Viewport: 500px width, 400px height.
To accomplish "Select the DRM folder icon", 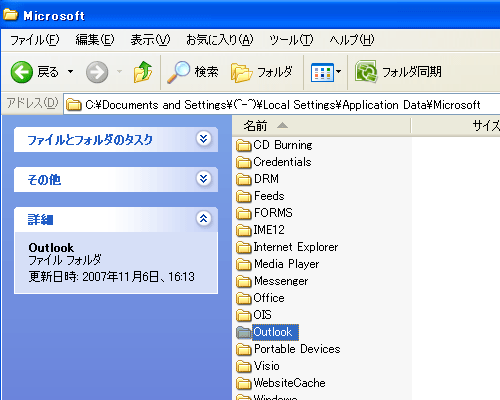I will click(244, 179).
